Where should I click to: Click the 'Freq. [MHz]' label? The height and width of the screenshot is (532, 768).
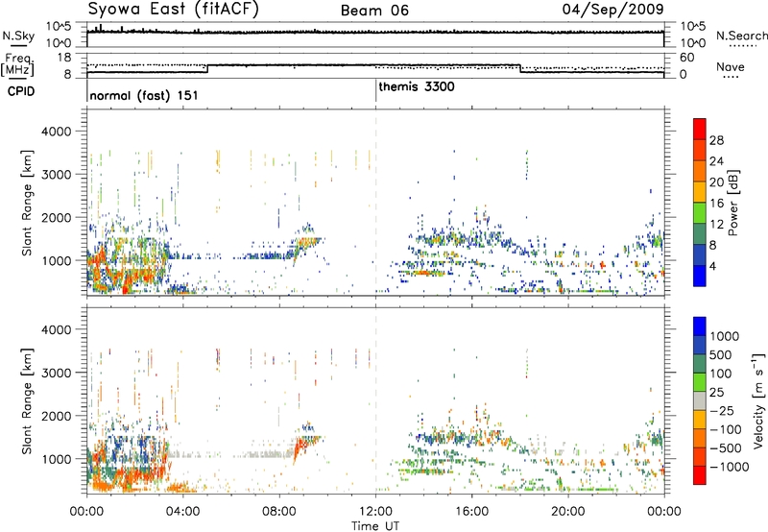[18, 64]
